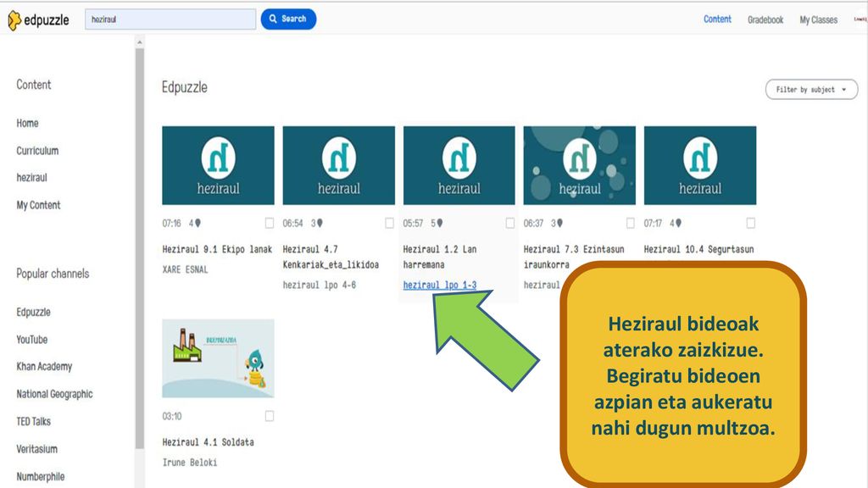Open XARE ESNAL author link
This screenshot has height=488, width=868.
click(x=185, y=269)
